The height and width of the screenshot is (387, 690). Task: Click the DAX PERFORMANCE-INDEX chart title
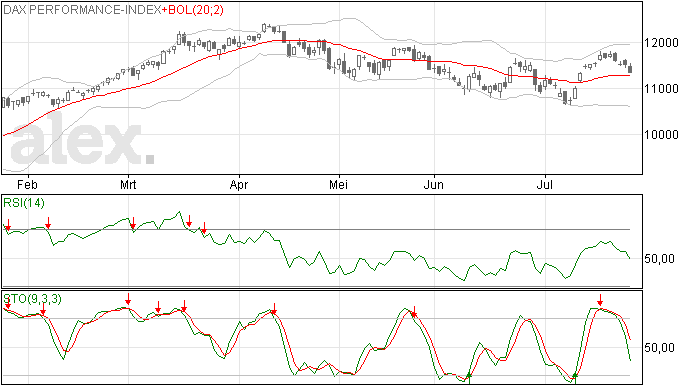(82, 9)
